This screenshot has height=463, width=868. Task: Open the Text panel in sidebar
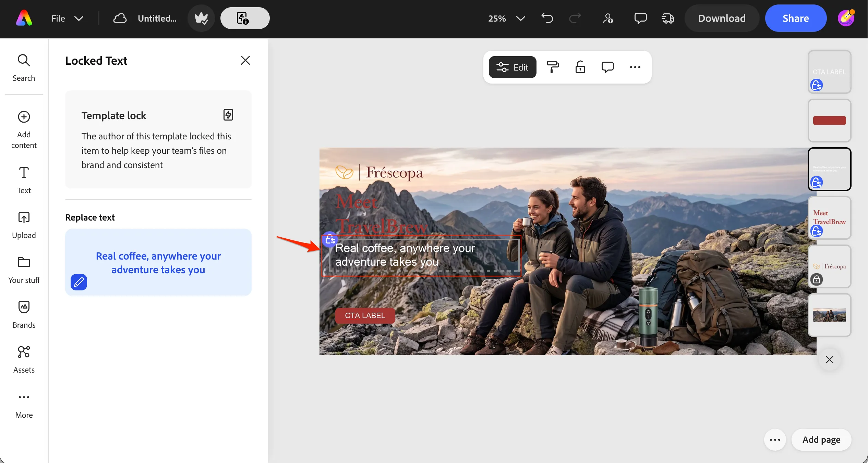24,180
